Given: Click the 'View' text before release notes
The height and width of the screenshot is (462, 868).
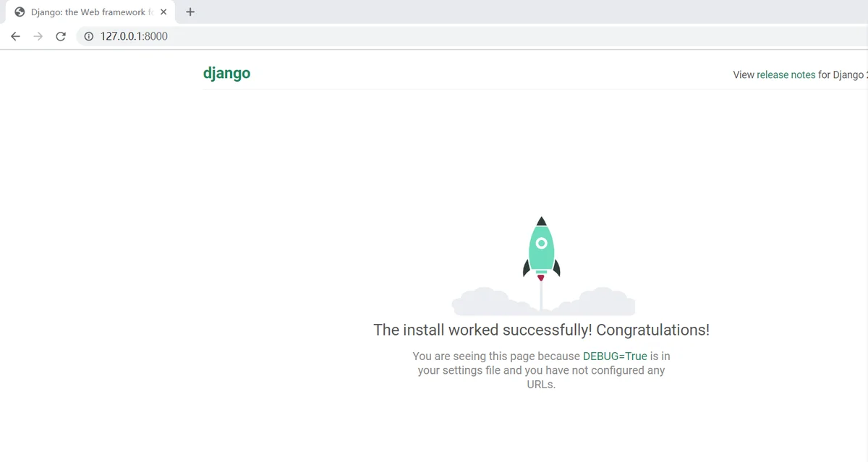Looking at the screenshot, I should [x=744, y=74].
